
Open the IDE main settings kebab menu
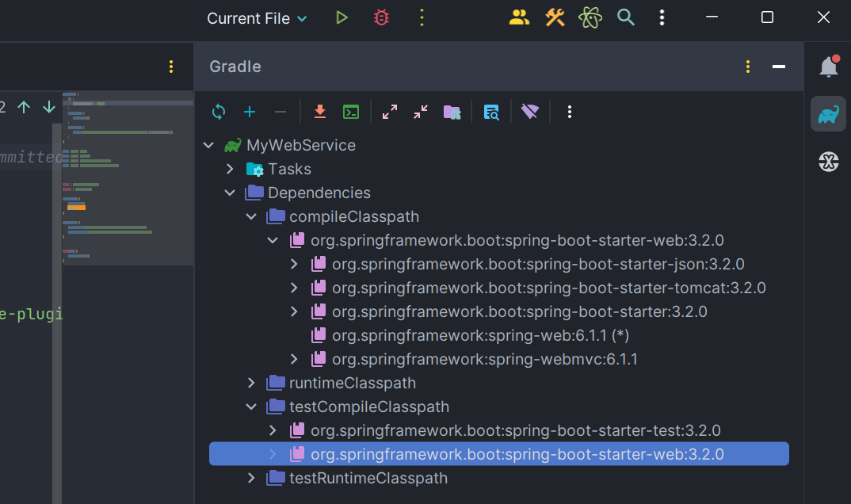[662, 18]
